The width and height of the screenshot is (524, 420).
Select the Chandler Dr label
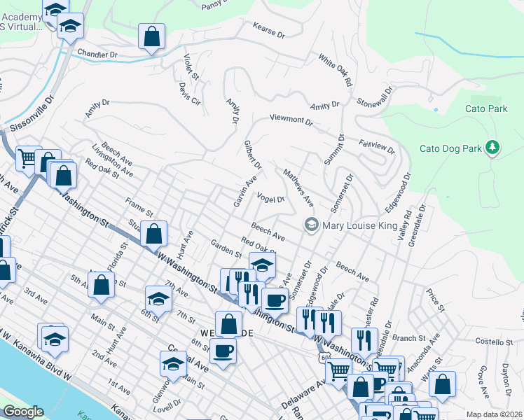(x=97, y=53)
